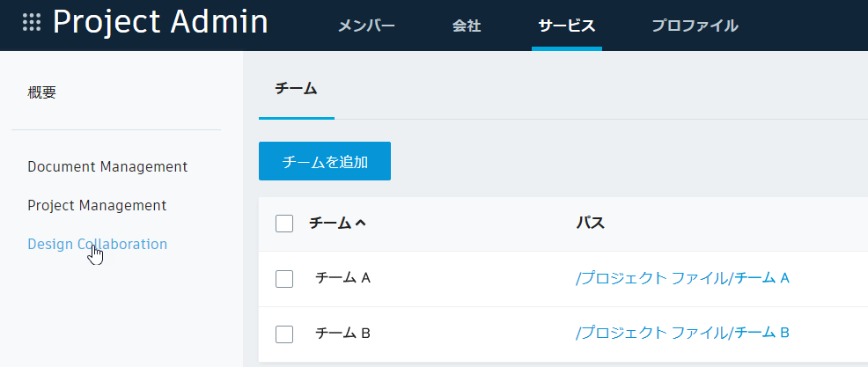Open 概要 in the sidebar
This screenshot has height=367, width=868.
(42, 92)
